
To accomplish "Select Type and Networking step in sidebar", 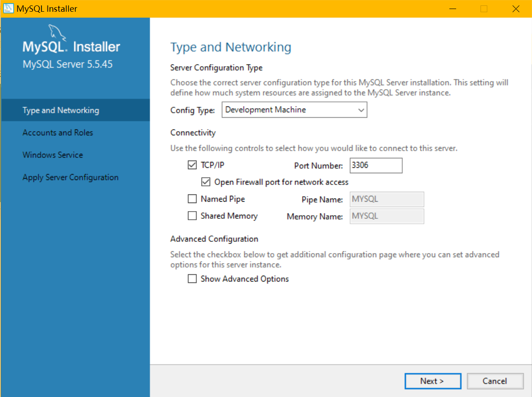I will tap(61, 111).
